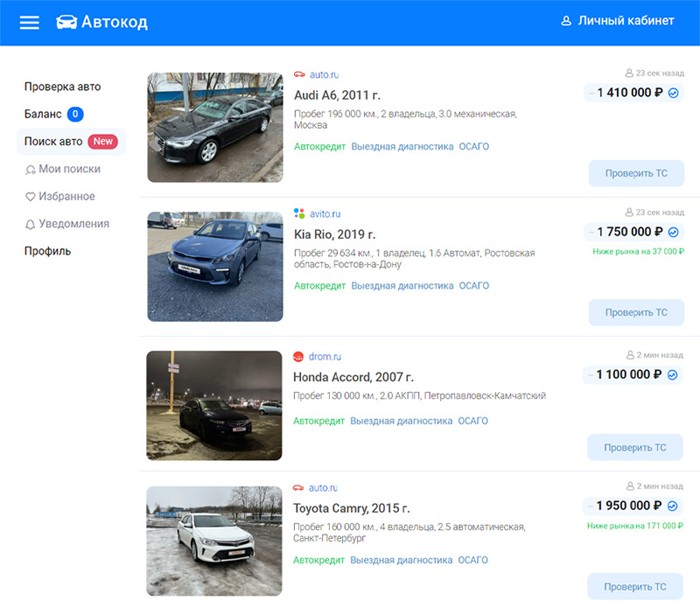
Task: Open Личный кабинет
Action: [626, 20]
